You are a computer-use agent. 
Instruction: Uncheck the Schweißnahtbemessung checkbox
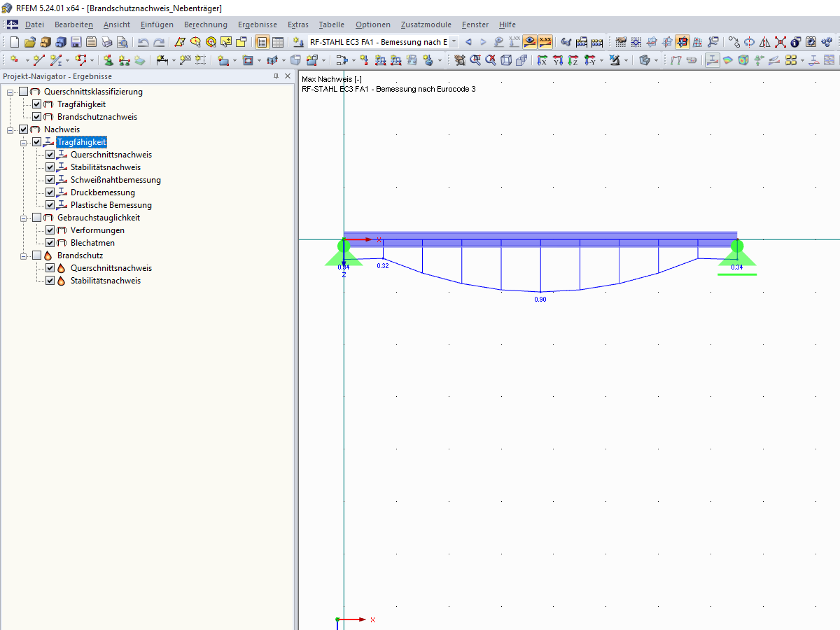pos(50,180)
